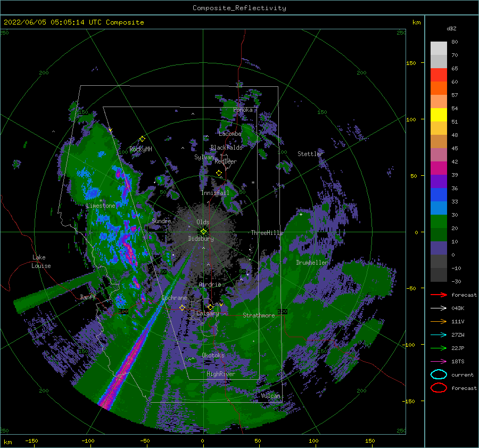Click the Ponoka city label
The height and width of the screenshot is (448, 479).
coord(243,110)
